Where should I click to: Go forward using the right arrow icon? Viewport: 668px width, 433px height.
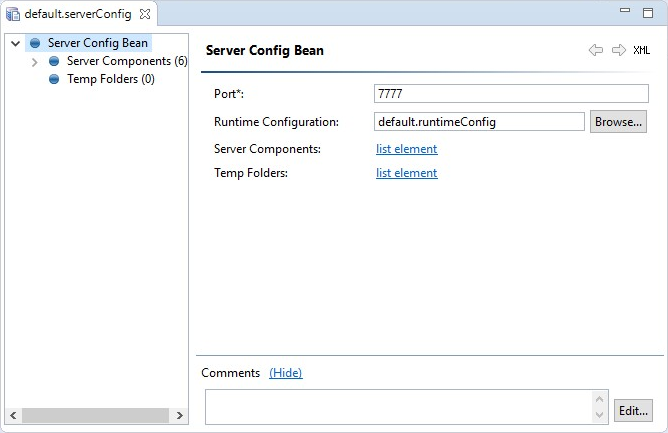click(x=618, y=50)
